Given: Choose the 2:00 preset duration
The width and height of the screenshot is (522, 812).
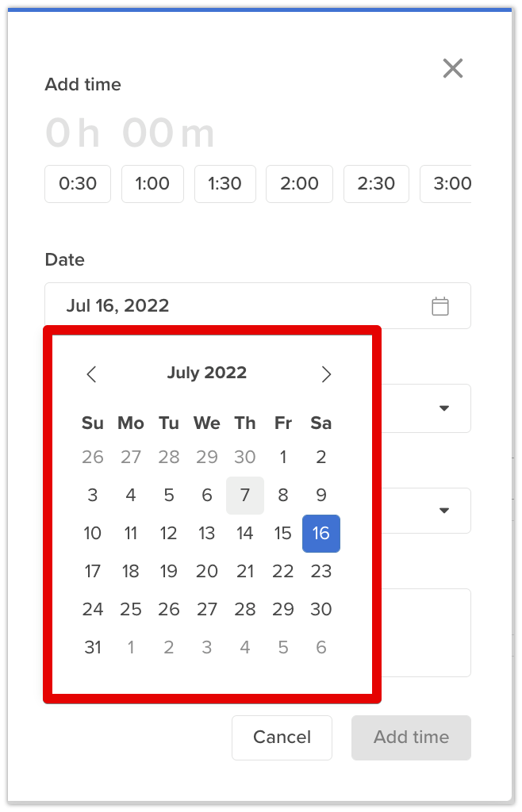Looking at the screenshot, I should pos(299,184).
